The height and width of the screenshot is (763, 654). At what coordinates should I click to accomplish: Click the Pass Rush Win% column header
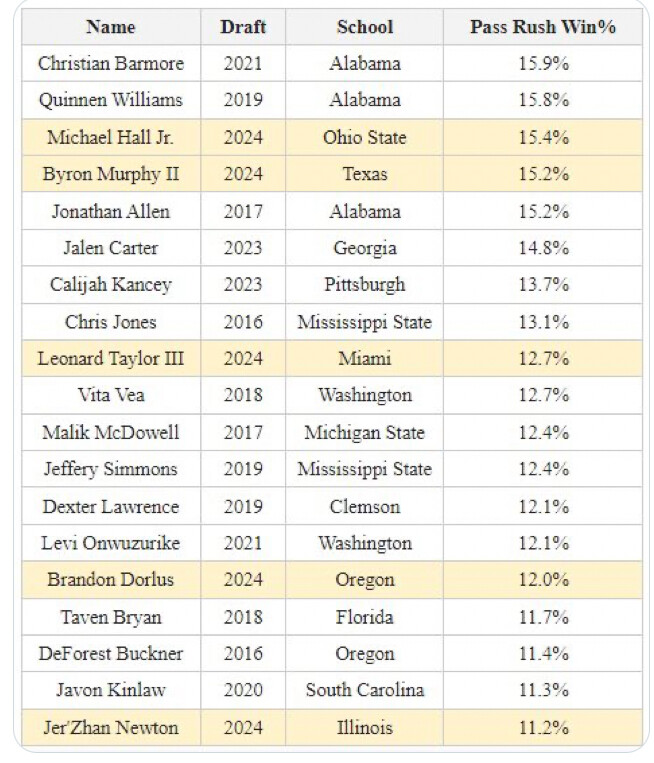543,27
